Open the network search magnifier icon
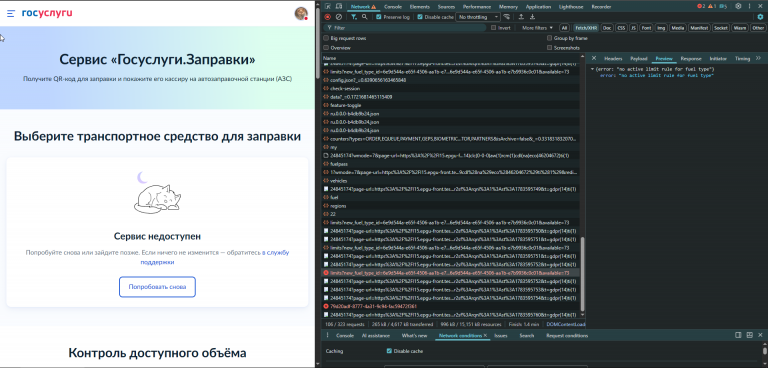The height and width of the screenshot is (368, 768). [364, 17]
